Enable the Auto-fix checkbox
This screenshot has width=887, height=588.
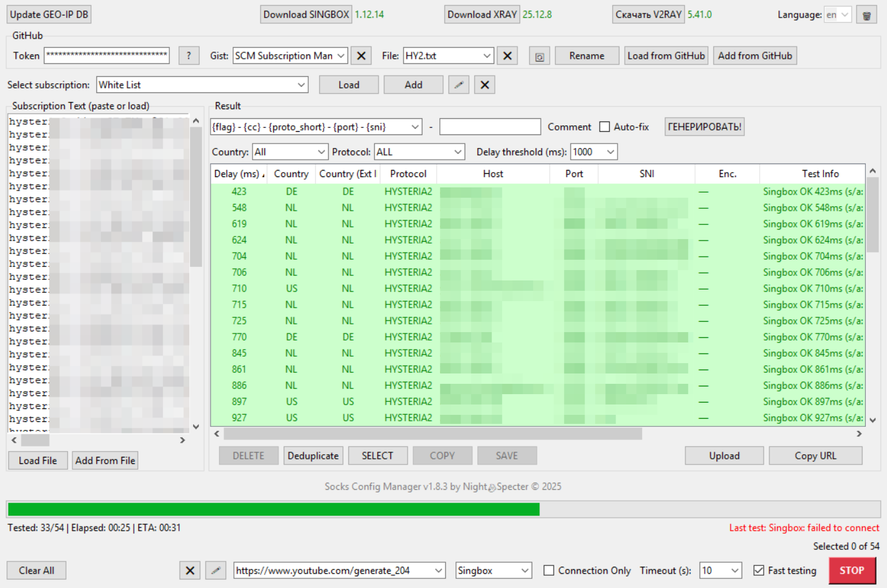click(605, 127)
